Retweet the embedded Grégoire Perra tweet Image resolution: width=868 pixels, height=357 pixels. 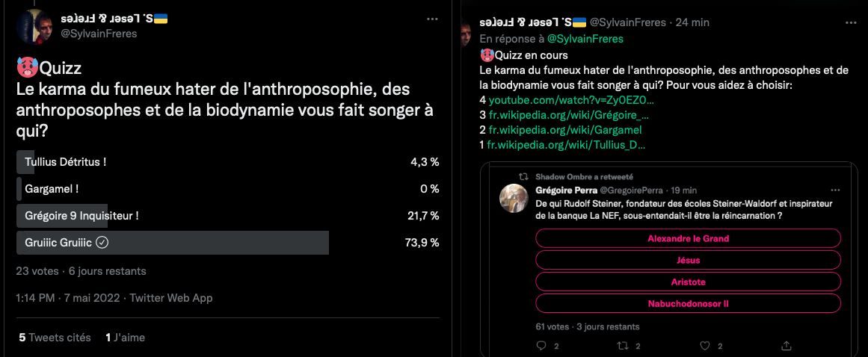coord(622,346)
